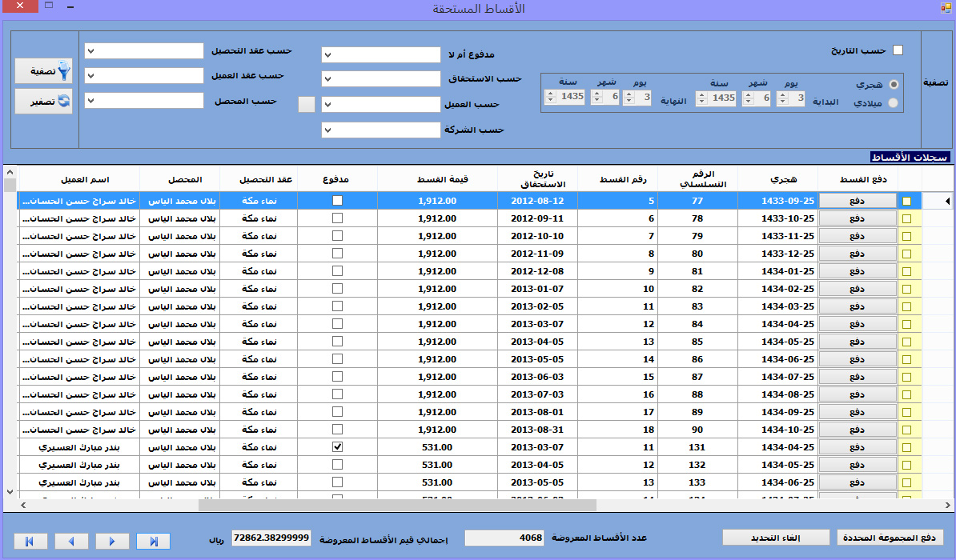This screenshot has width=956, height=560.
Task: Go to the previous records page
Action: 71,542
